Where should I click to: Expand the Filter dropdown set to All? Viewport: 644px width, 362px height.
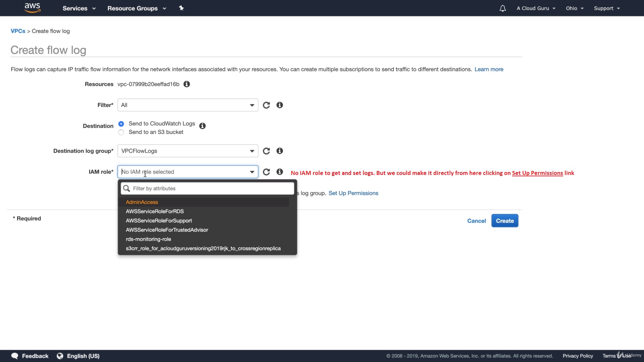187,105
